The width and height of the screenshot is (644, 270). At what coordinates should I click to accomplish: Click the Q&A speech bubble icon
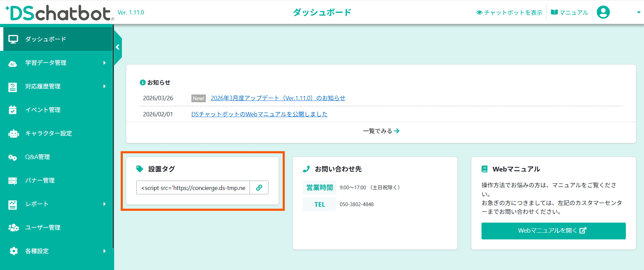point(13,157)
